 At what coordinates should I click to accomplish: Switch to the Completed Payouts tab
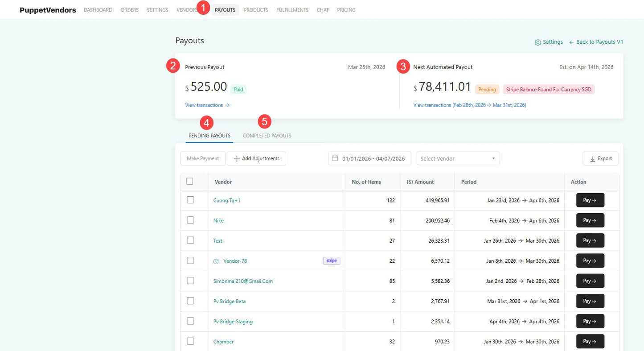[267, 136]
